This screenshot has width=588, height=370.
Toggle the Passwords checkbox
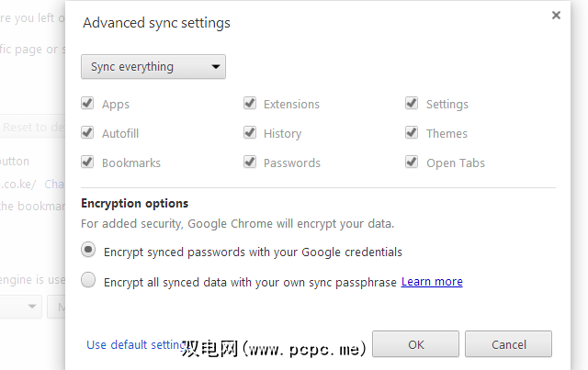point(250,163)
